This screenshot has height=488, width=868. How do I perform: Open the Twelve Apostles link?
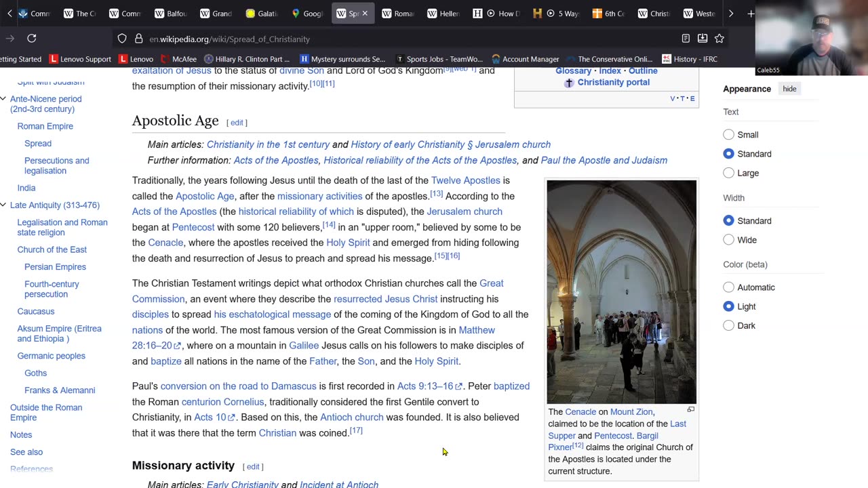[465, 180]
